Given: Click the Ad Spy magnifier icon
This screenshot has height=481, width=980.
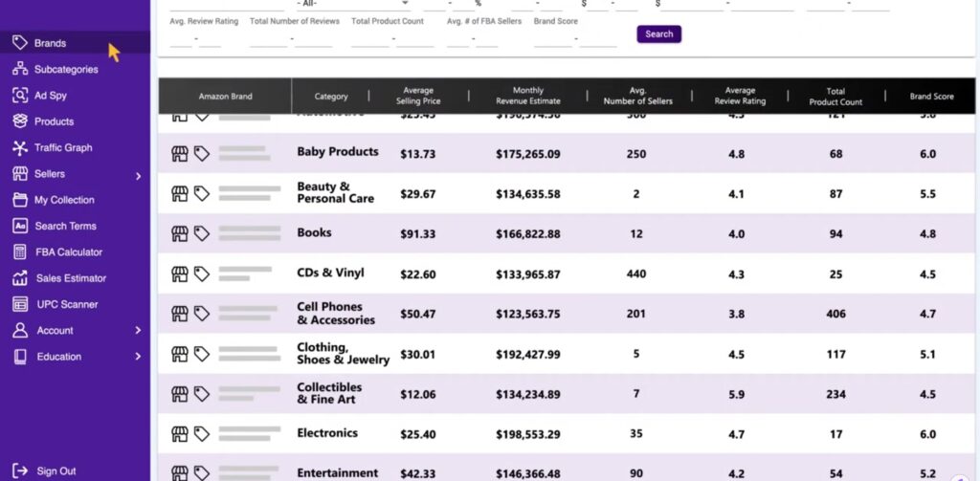Looking at the screenshot, I should pyautogui.click(x=20, y=95).
